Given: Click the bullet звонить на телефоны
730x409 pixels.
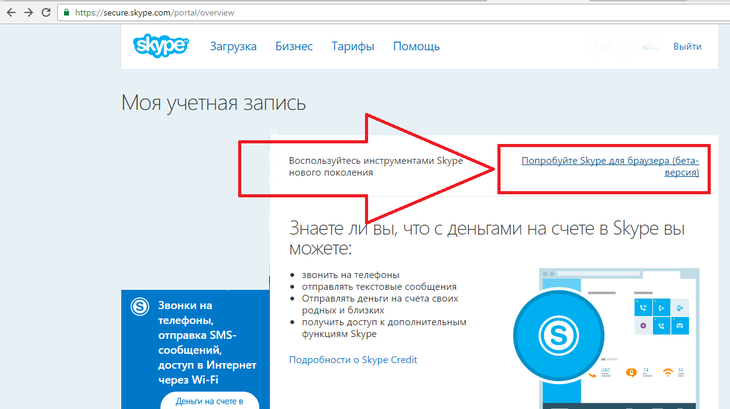Looking at the screenshot, I should coord(350,275).
